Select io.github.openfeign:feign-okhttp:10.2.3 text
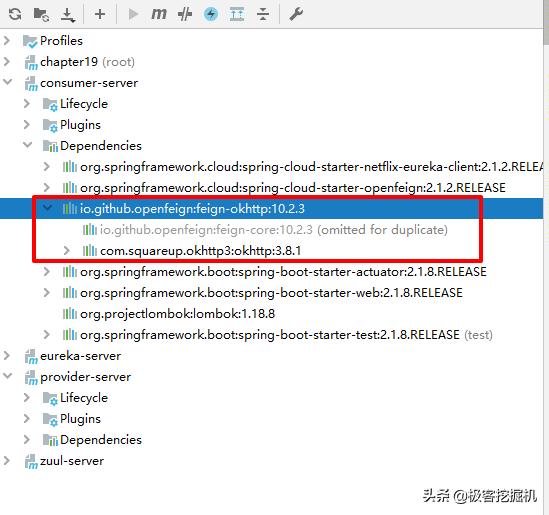The width and height of the screenshot is (549, 515). point(192,209)
